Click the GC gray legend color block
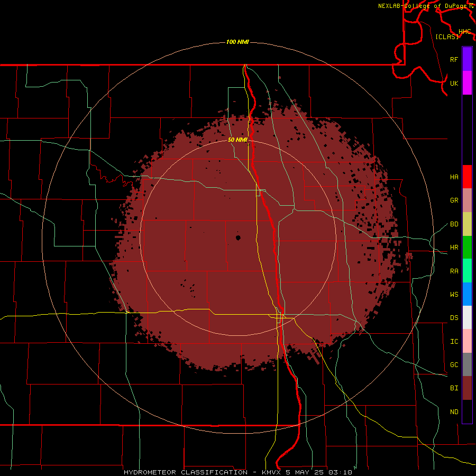This screenshot has height=476, width=476. [467, 364]
